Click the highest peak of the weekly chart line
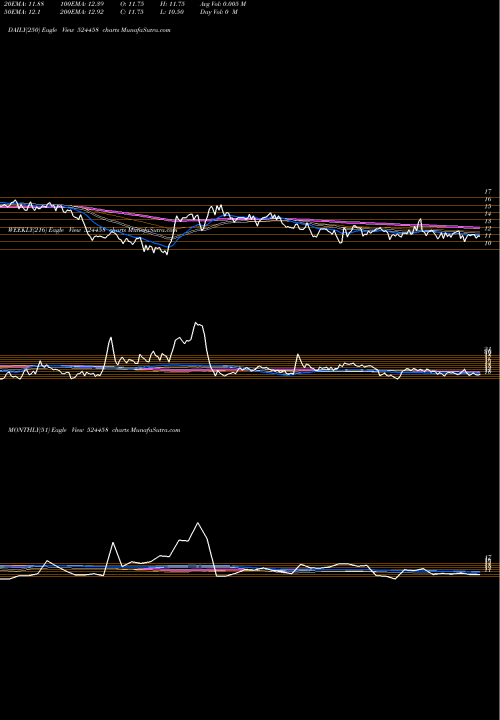The image size is (500, 720). pyautogui.click(x=197, y=323)
